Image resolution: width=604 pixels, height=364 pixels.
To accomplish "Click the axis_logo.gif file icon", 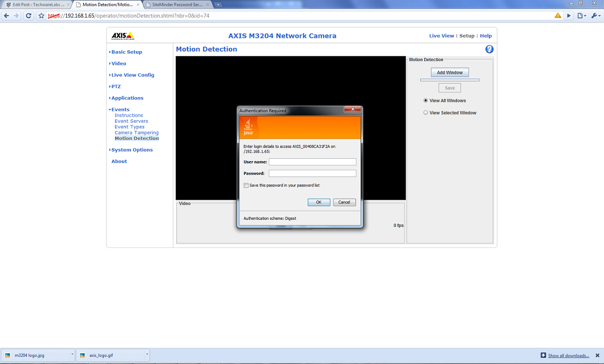I will 82,356.
